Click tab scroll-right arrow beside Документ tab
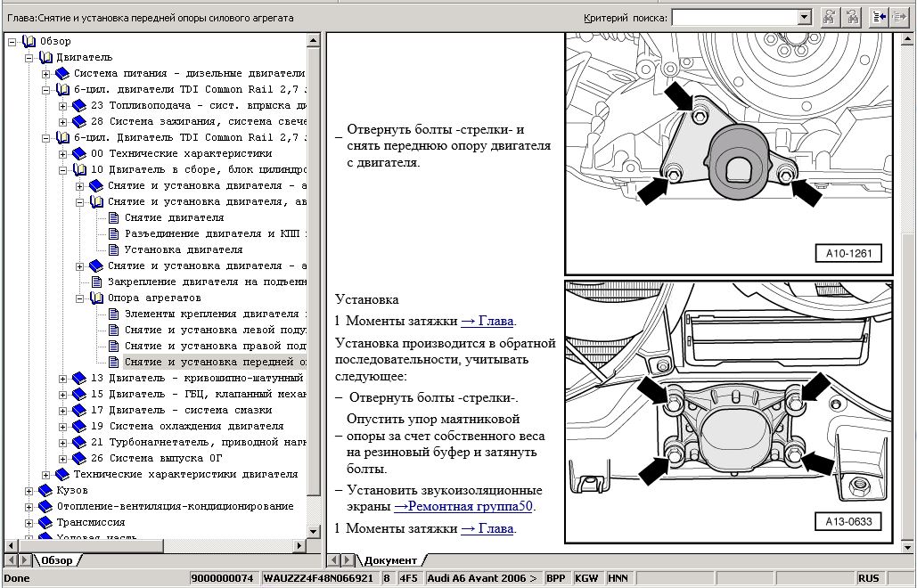The width and height of the screenshot is (917, 588). 348,560
